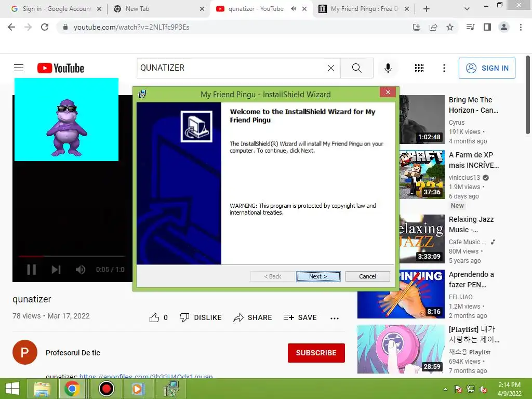The height and width of the screenshot is (399, 532).
Task: Open a new Chrome tab
Action: click(427, 9)
